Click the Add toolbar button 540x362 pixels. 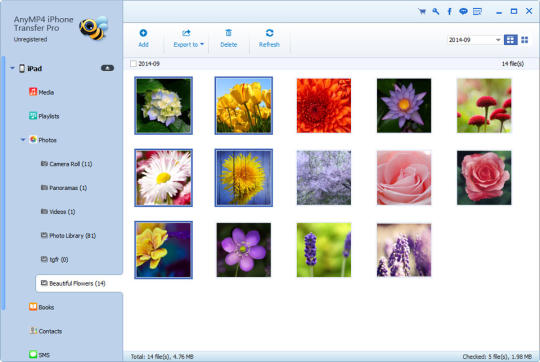point(143,38)
